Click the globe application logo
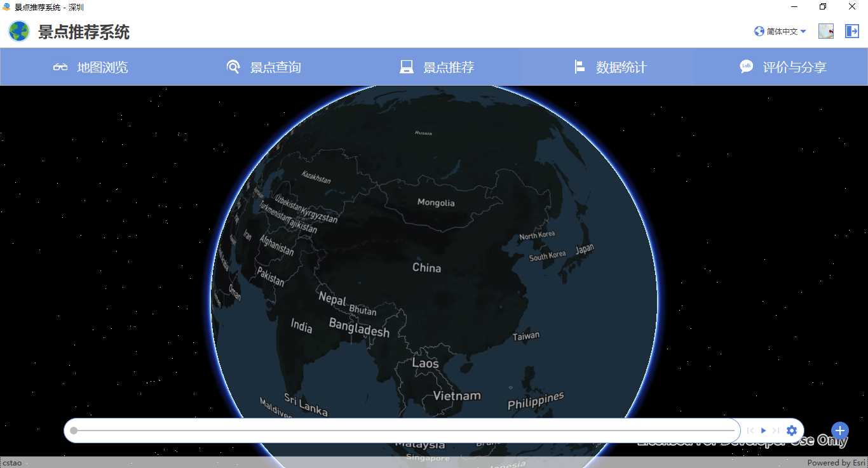This screenshot has height=468, width=868. point(19,31)
